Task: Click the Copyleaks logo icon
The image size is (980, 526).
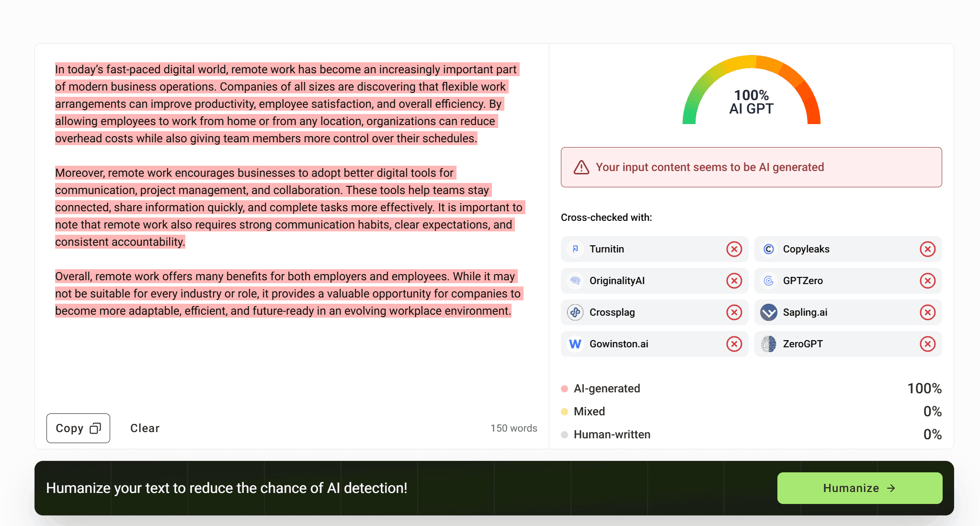Action: (769, 249)
